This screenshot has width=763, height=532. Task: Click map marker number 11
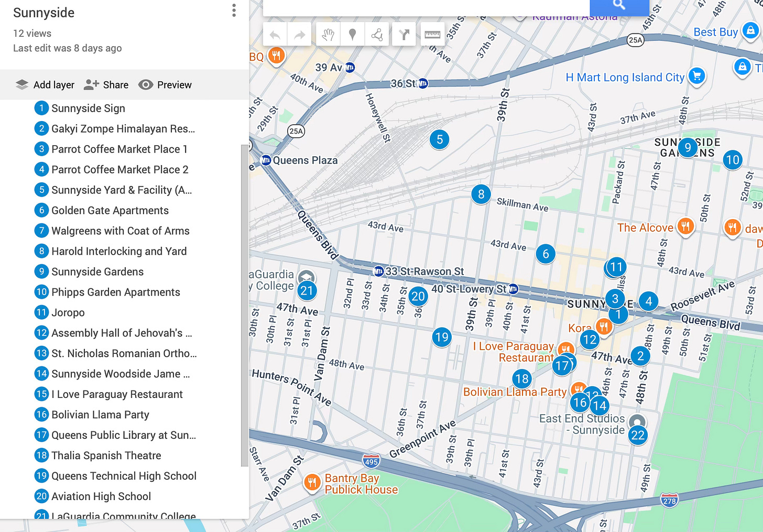tap(616, 267)
